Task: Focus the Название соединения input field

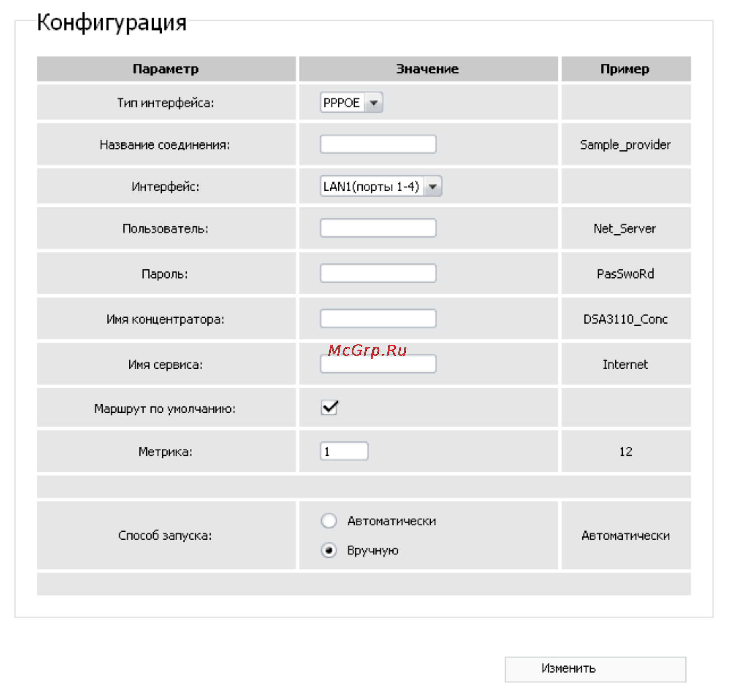Action: pyautogui.click(x=378, y=144)
